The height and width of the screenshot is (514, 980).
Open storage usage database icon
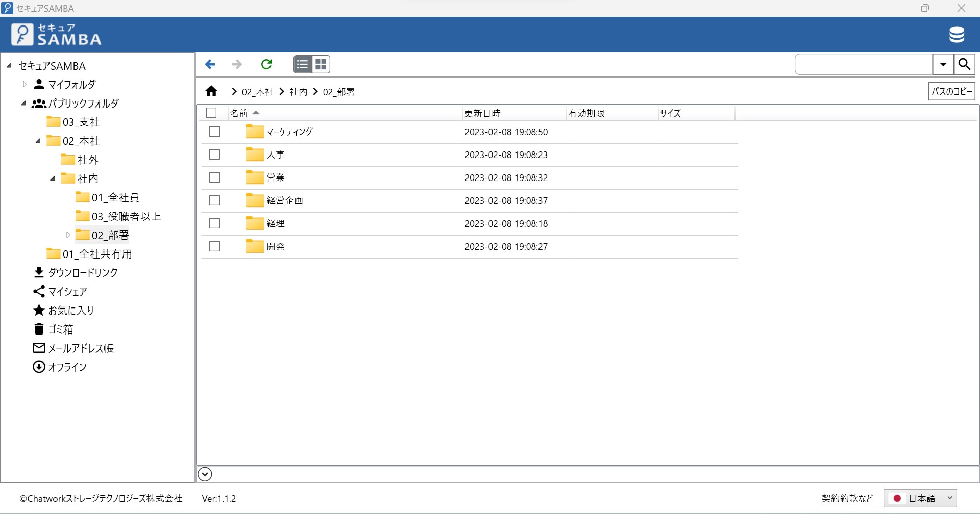pyautogui.click(x=957, y=34)
